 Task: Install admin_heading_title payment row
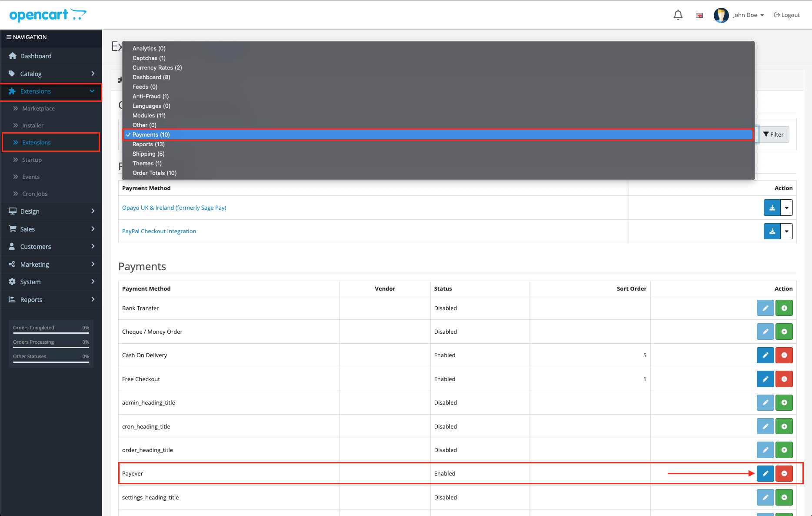pyautogui.click(x=784, y=402)
